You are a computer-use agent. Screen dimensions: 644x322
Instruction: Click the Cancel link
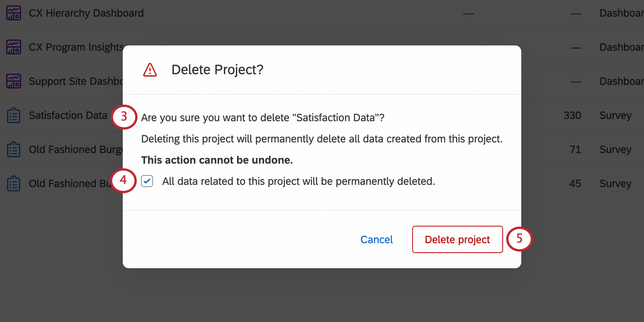point(376,239)
